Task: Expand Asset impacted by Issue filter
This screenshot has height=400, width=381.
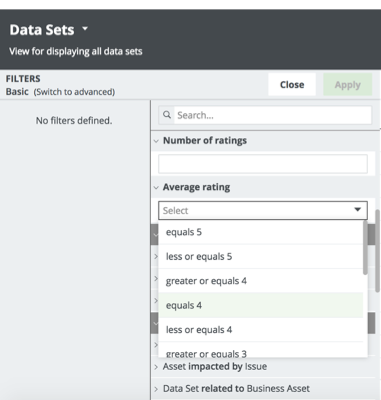Action: [x=215, y=367]
